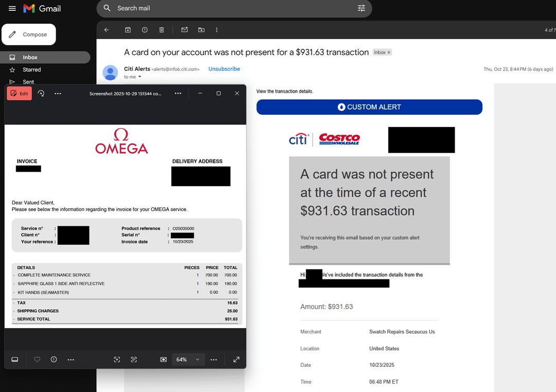Viewport: 556px width, 392px height.
Task: Open bottom-left more options in Photos
Action: (71, 360)
